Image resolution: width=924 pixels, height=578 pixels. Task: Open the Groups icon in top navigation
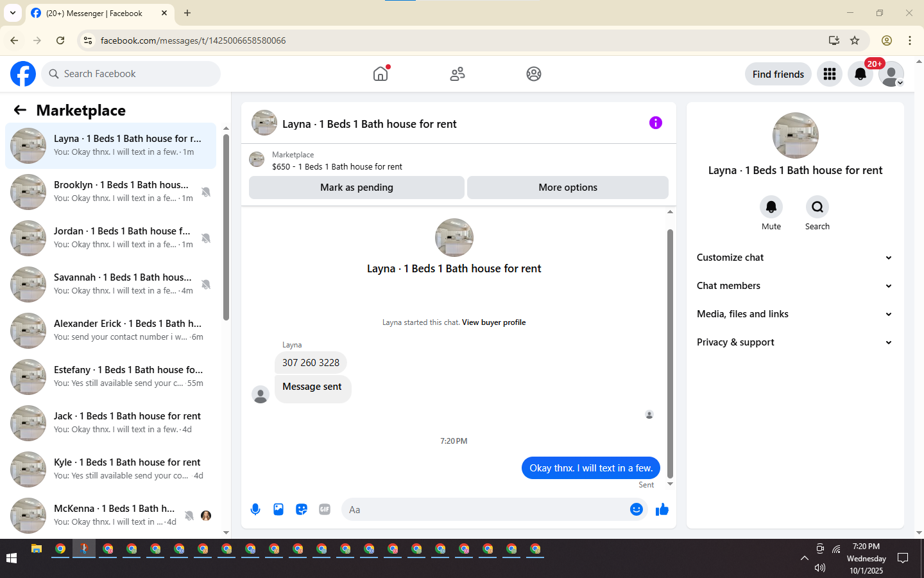pos(534,74)
